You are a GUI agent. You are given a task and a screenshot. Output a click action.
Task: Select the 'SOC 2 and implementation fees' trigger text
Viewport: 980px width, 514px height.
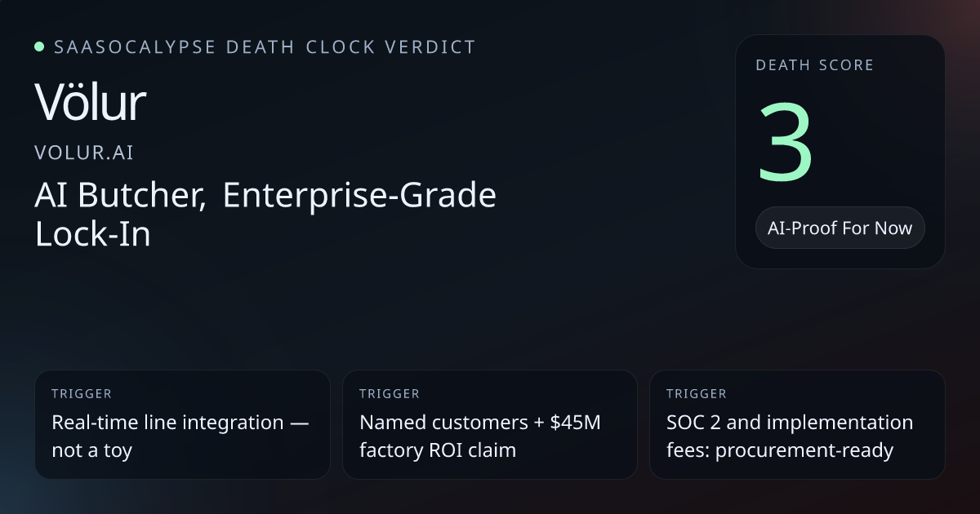(789, 423)
